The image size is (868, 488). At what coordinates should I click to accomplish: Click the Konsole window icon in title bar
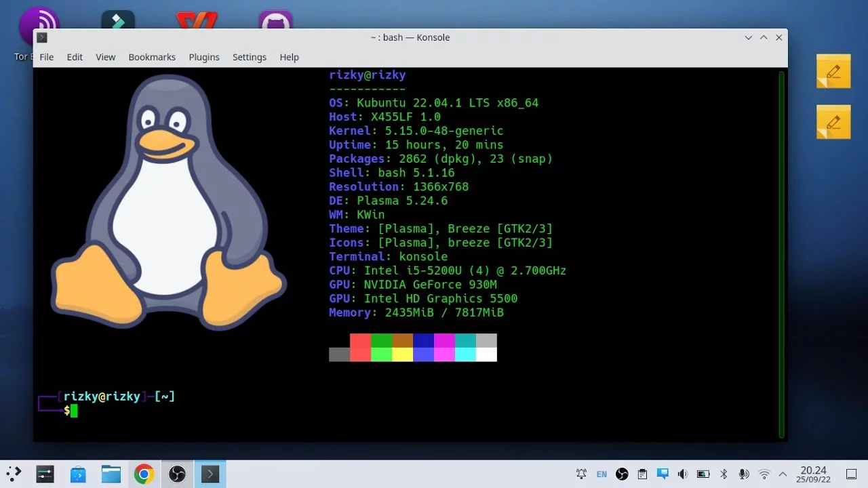point(42,38)
